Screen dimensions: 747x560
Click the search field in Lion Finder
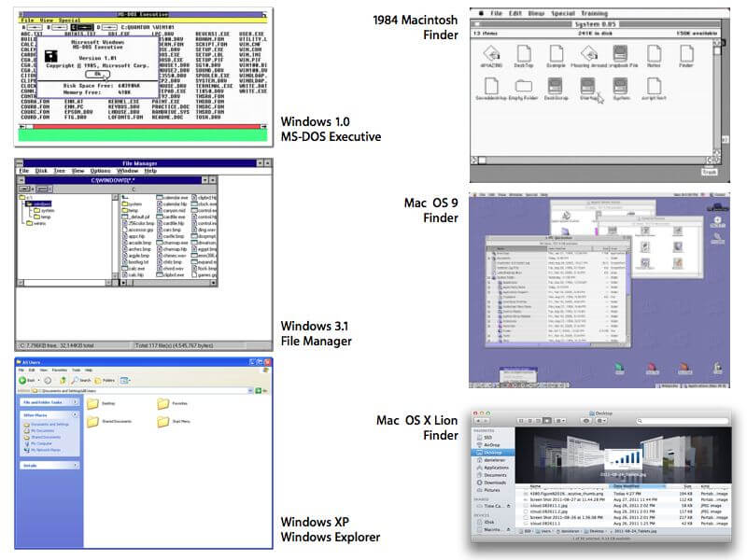click(682, 421)
